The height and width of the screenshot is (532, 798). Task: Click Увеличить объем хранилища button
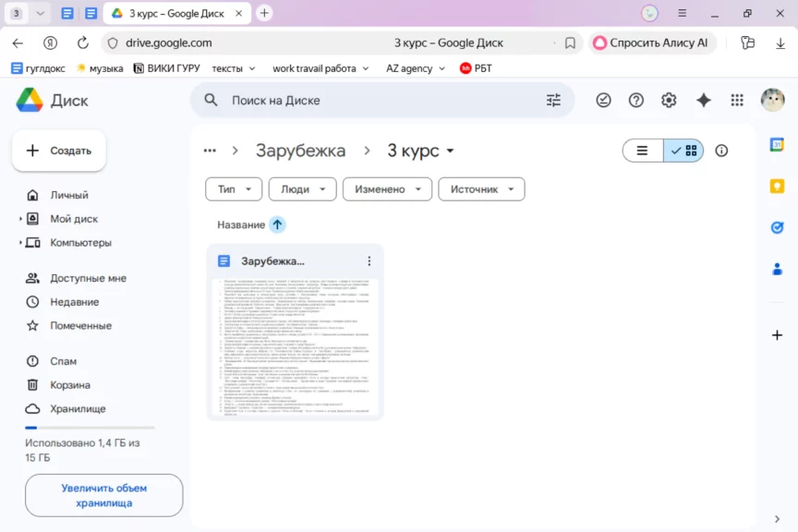pyautogui.click(x=103, y=495)
